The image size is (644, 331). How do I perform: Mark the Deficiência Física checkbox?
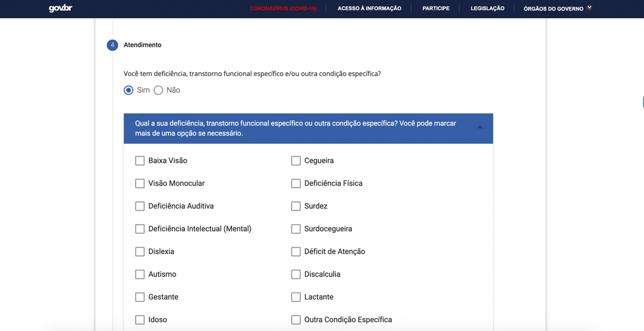pyautogui.click(x=296, y=183)
